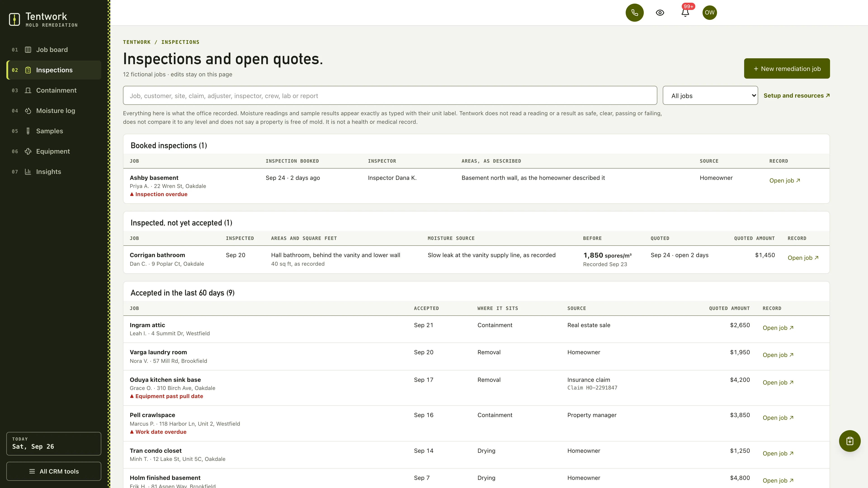
Task: Click the Equipment fan icon in sidebar
Action: click(x=28, y=151)
